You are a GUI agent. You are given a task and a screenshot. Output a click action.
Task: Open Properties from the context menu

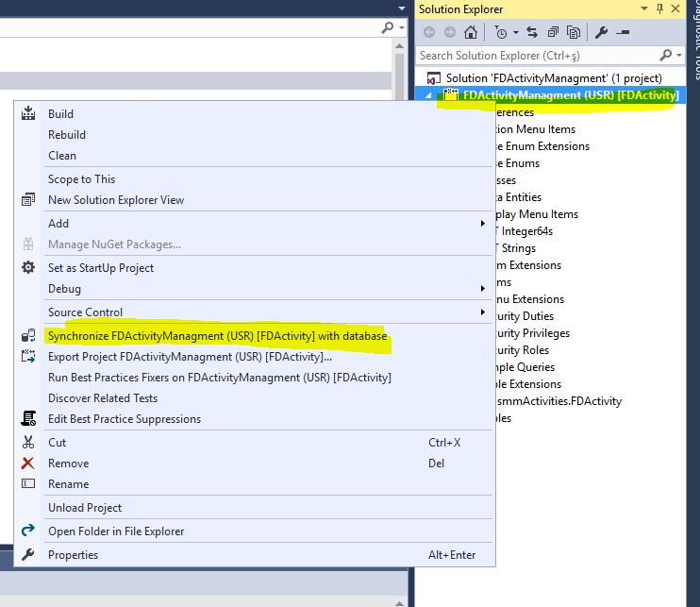[74, 555]
